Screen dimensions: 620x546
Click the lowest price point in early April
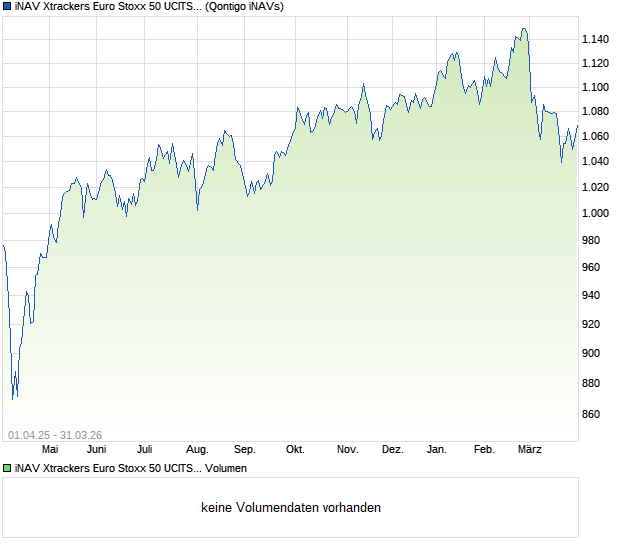tap(13, 399)
